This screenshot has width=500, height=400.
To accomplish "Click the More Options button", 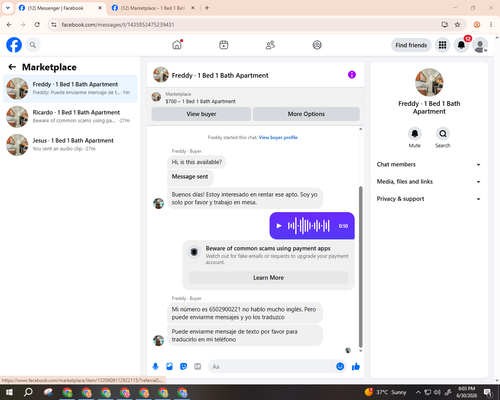I will [306, 114].
